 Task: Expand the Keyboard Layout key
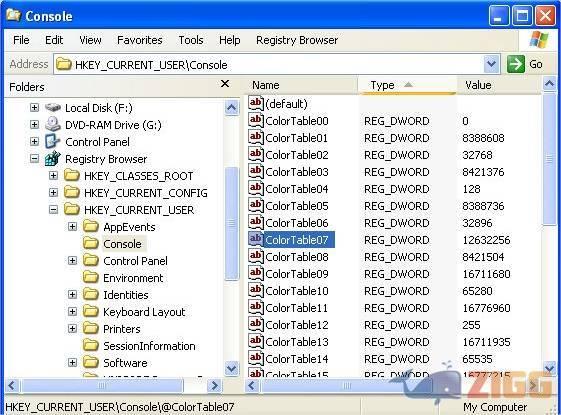tap(72, 312)
